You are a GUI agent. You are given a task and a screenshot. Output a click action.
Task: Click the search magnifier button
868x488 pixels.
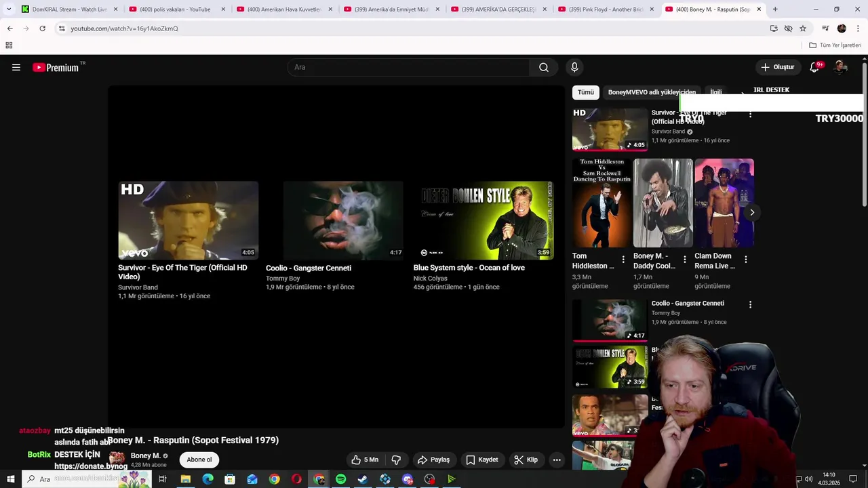(544, 67)
